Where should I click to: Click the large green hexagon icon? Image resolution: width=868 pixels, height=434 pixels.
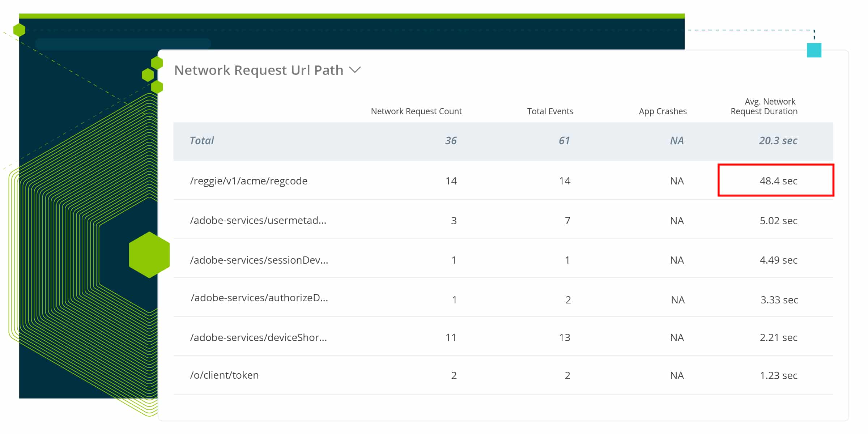(149, 255)
